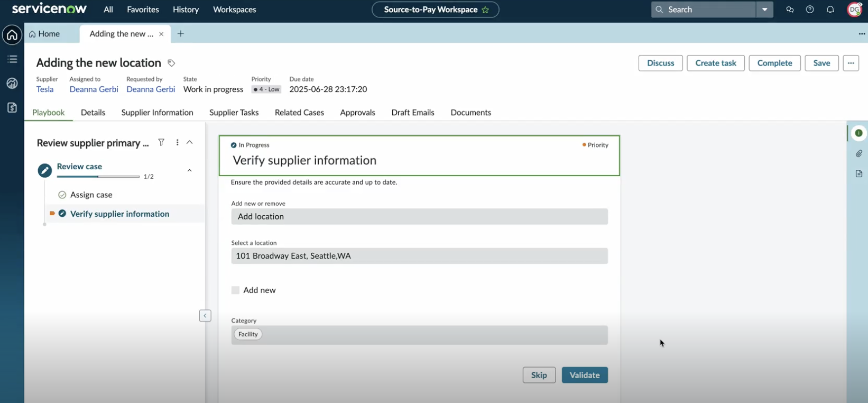The width and height of the screenshot is (868, 403).
Task: Collapse the Review case stage chevron
Action: [189, 170]
